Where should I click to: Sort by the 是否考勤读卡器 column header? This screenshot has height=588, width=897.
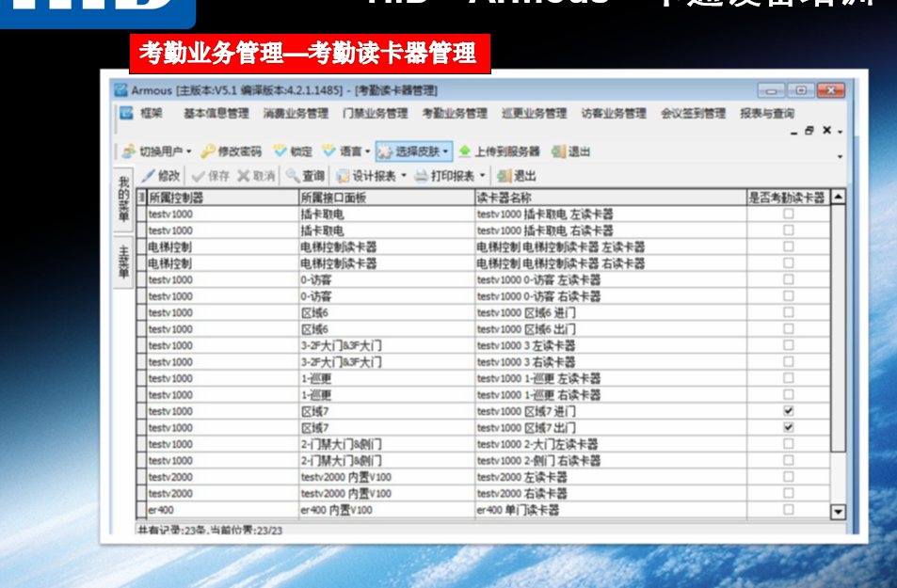(788, 198)
